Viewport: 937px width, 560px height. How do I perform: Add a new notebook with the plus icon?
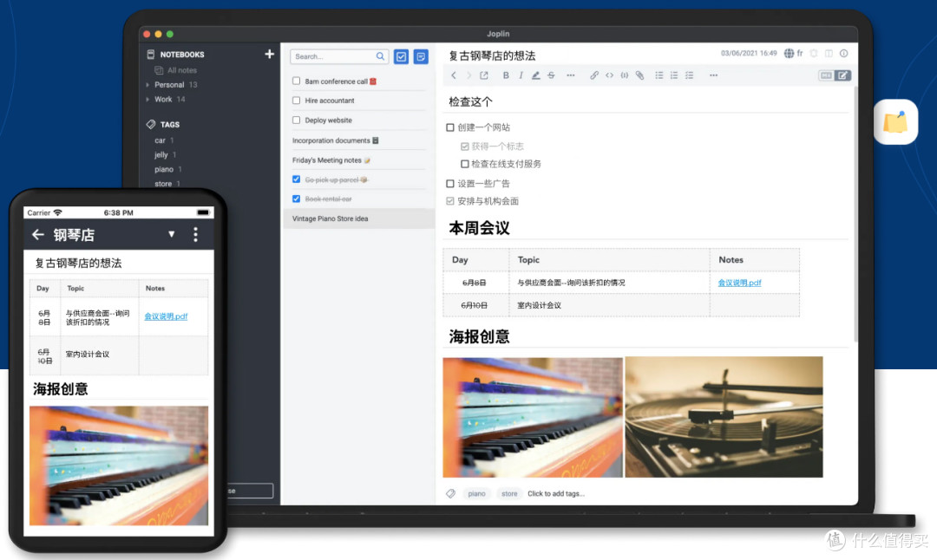270,54
